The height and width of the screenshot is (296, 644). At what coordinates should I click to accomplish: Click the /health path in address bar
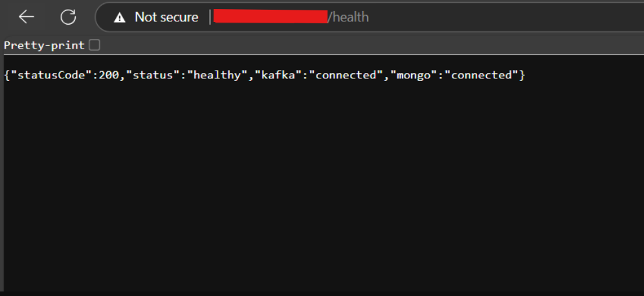tap(349, 17)
